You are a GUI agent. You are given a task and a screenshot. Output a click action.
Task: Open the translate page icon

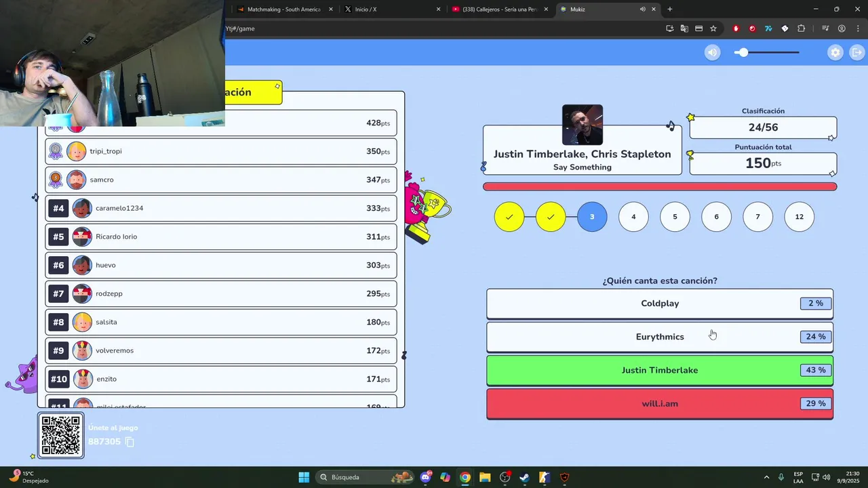684,28
